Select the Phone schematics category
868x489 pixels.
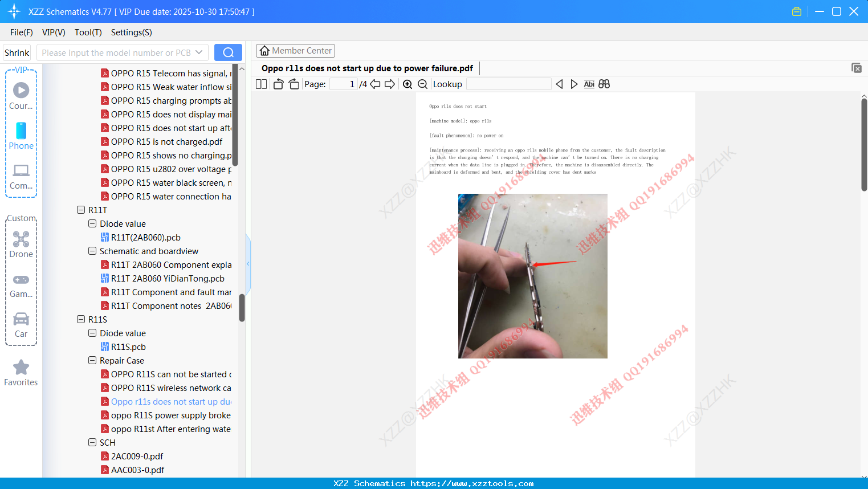(x=21, y=137)
